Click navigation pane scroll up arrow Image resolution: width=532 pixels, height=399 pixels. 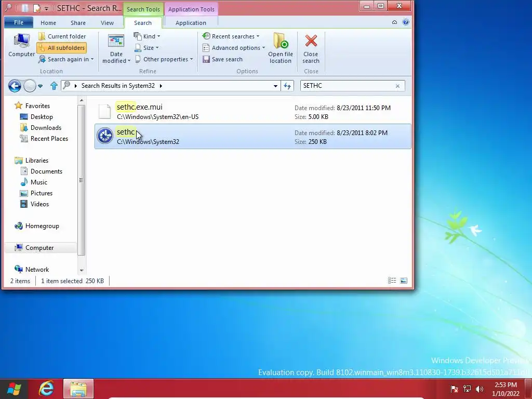(x=82, y=100)
